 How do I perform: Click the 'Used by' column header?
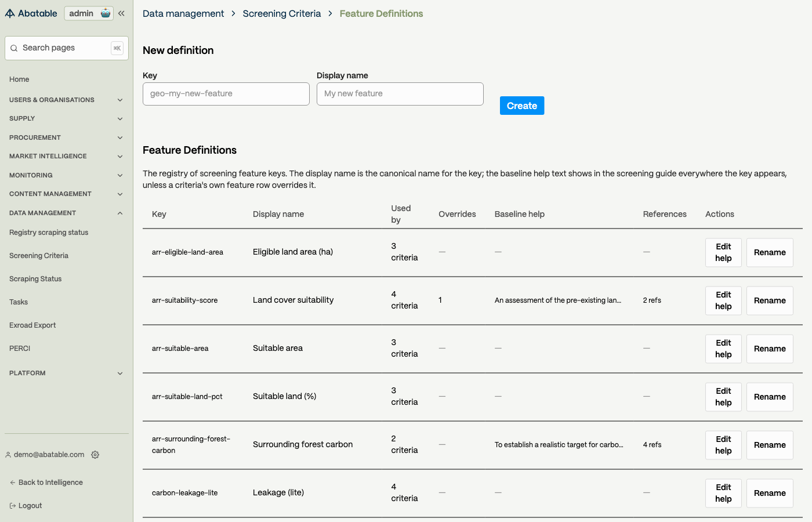click(x=401, y=214)
